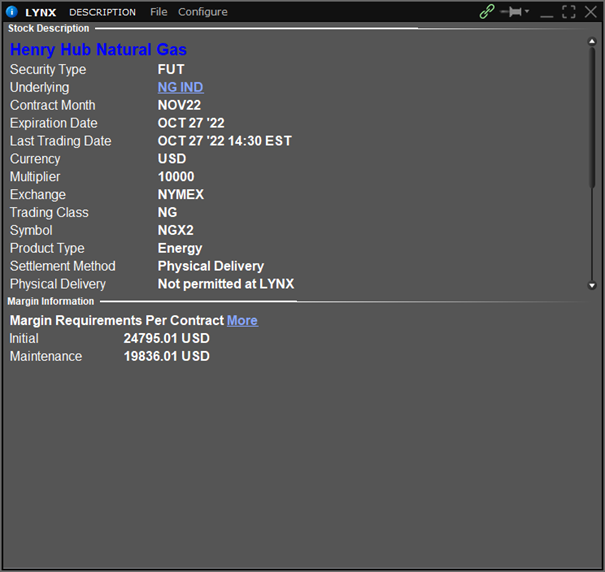Viewport: 605px width, 572px height.
Task: Select the 24795.01 USD initial margin
Action: pos(167,338)
